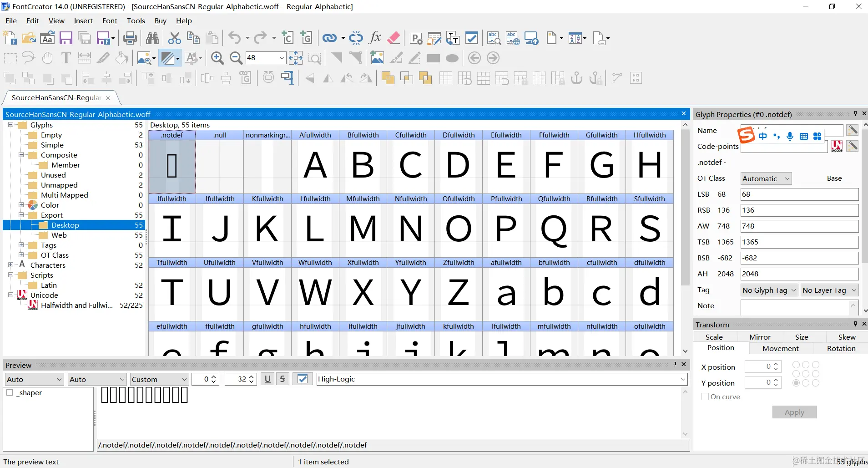Click the Zoom Out magnifier icon
This screenshot has height=468, width=868.
236,58
